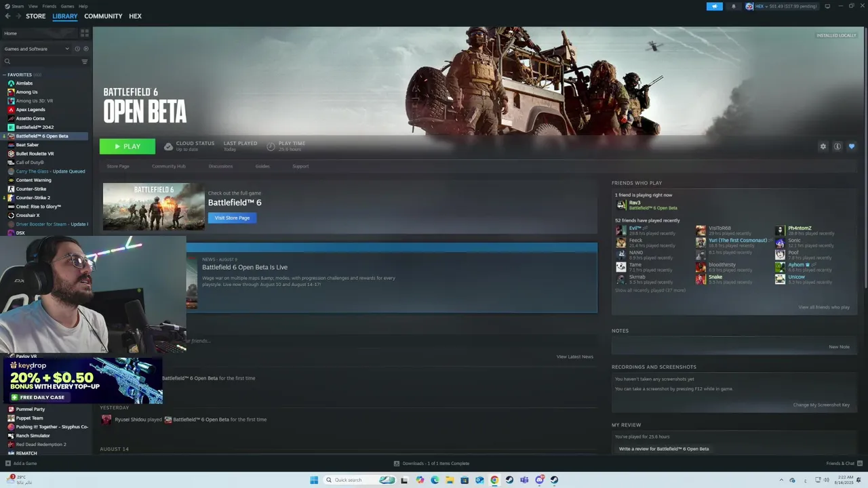868x488 pixels.
Task: Switch to Big Picture mode icon
Action: (827, 6)
